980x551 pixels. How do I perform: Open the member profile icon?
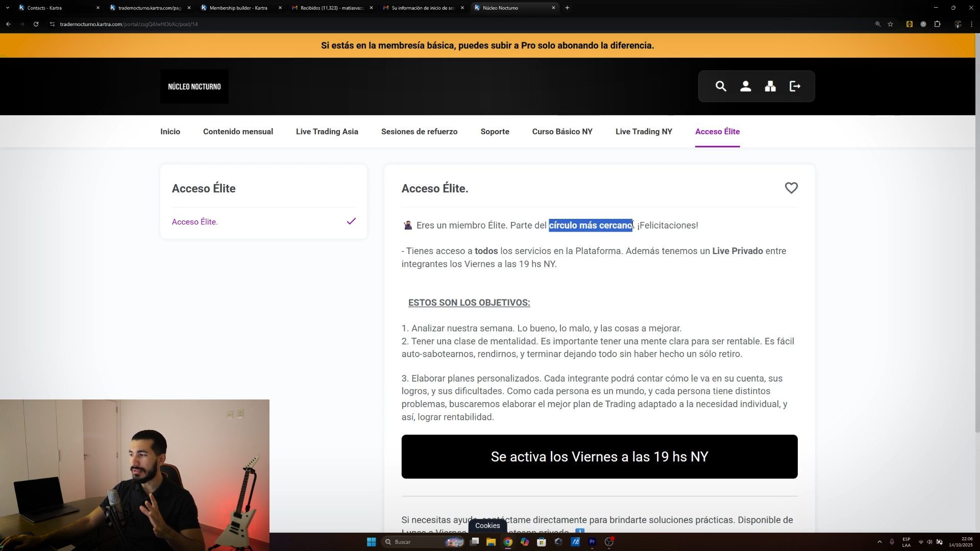pyautogui.click(x=746, y=86)
